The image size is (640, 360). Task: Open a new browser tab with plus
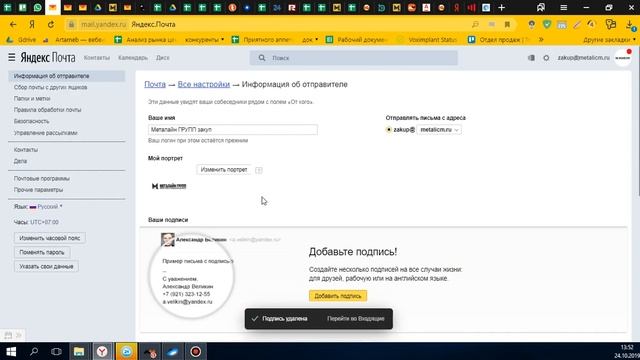[501, 7]
